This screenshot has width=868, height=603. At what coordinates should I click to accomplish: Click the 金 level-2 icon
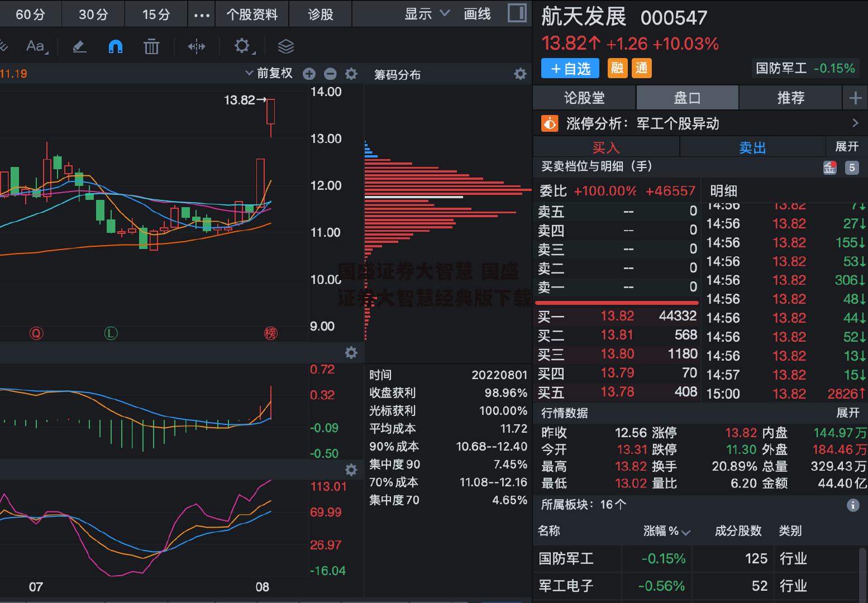pos(829,167)
